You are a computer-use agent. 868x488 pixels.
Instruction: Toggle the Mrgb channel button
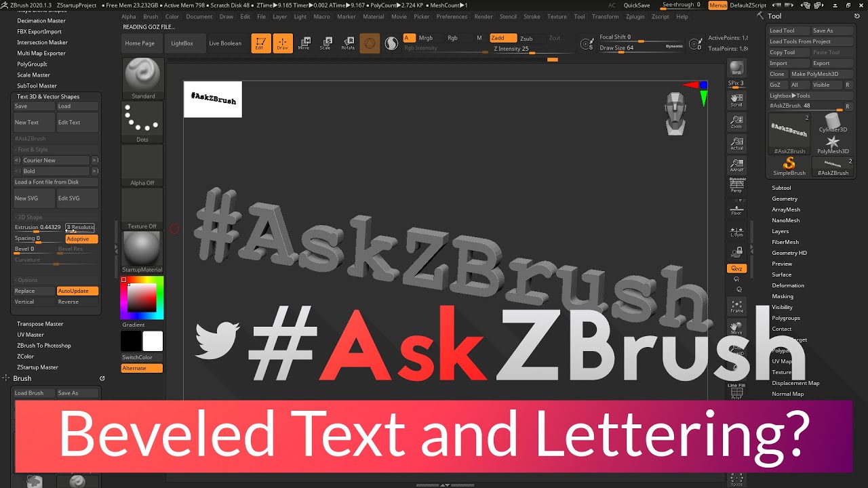[x=425, y=38]
